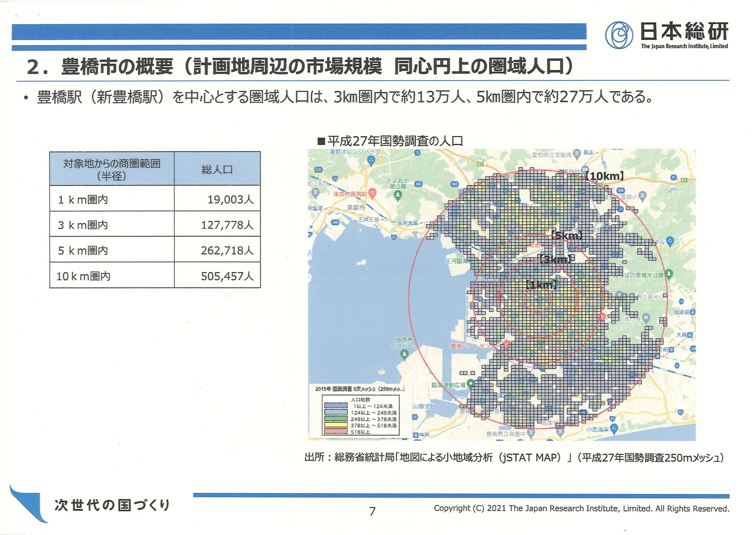
Task: Click the 日本総研 swirl logo icon
Action: click(x=619, y=35)
